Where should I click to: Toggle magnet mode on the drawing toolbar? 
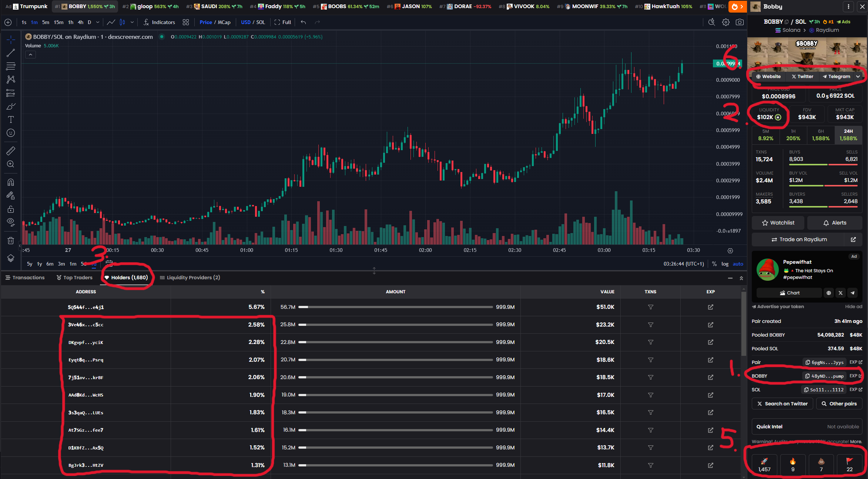11,182
